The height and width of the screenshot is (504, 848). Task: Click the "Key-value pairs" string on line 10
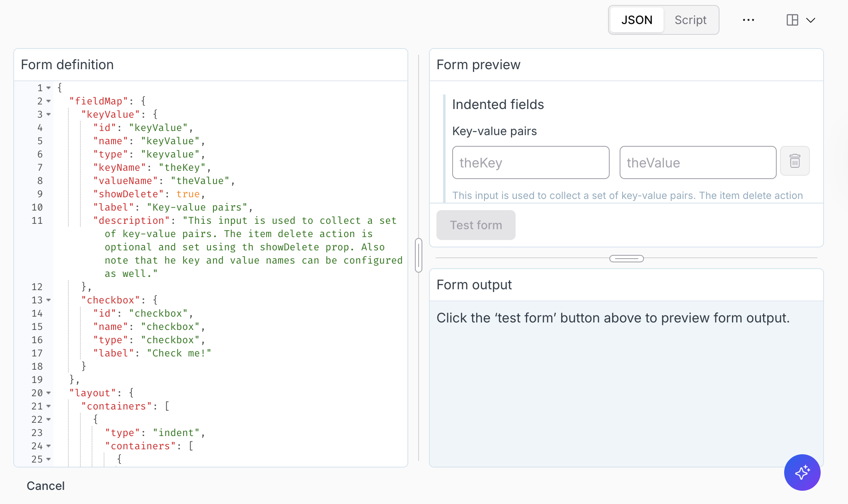[197, 207]
